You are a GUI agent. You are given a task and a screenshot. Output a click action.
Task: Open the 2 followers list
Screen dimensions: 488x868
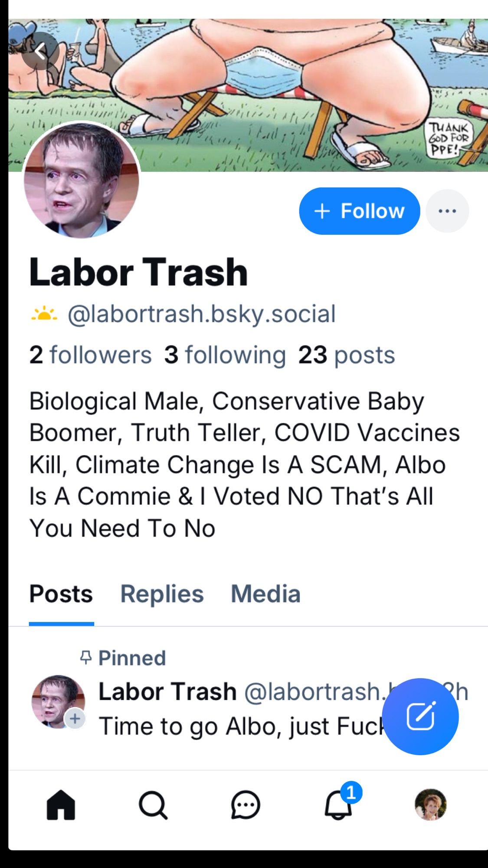pos(90,355)
